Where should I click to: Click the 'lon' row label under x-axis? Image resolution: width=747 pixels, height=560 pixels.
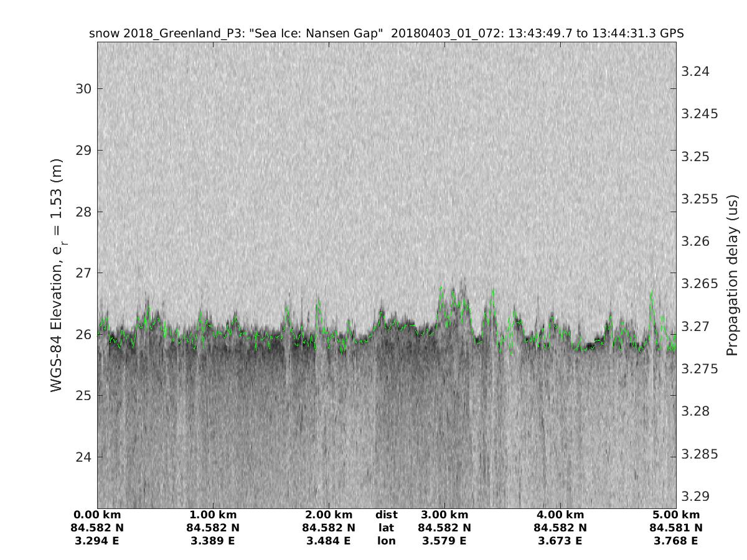pos(386,541)
